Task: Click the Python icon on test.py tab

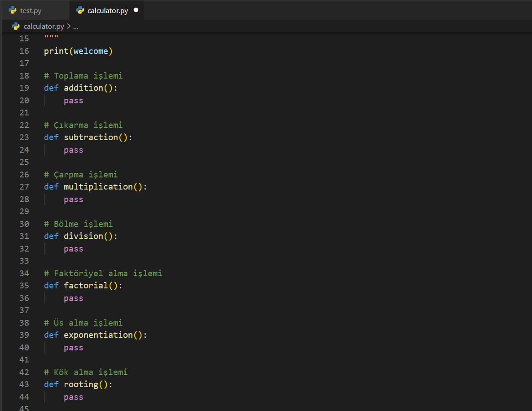Action: pos(13,10)
